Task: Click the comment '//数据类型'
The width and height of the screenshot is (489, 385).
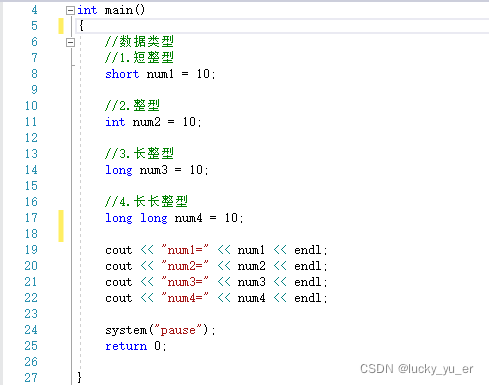Action: [x=139, y=42]
